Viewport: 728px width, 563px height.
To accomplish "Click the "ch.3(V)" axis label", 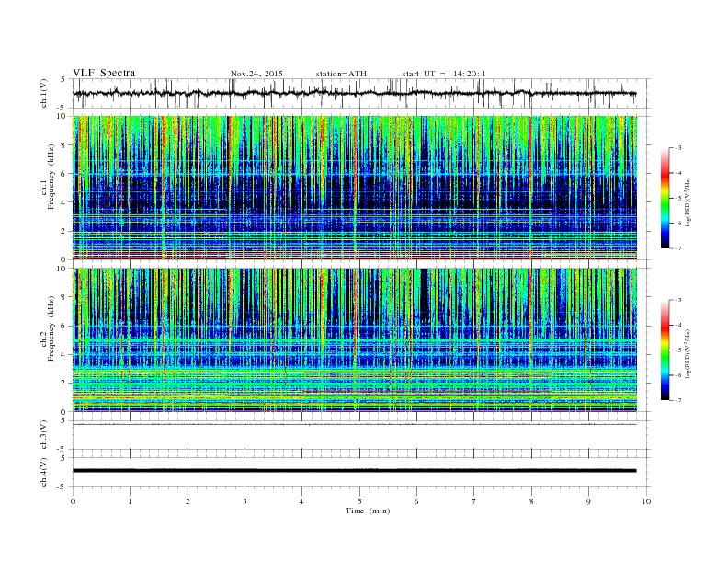I will 43,435.
